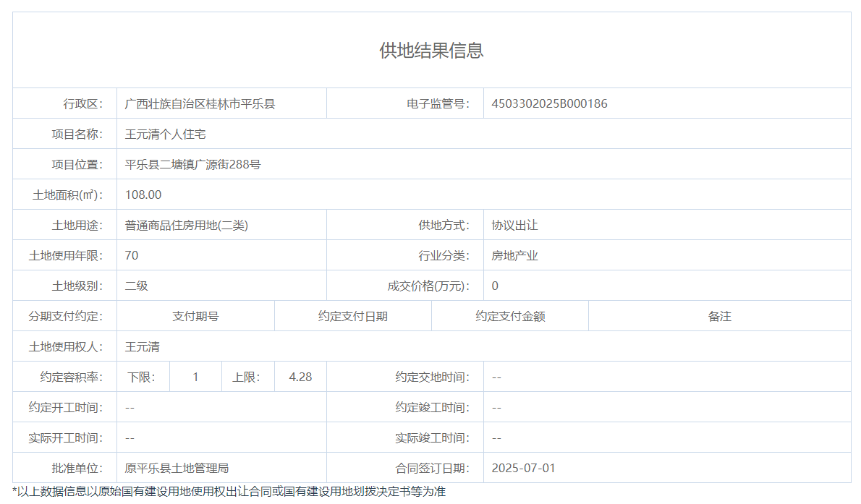Screen dimensions: 861x504
Task: Click the plot ratio upper limit 4.28
Action: [300, 377]
